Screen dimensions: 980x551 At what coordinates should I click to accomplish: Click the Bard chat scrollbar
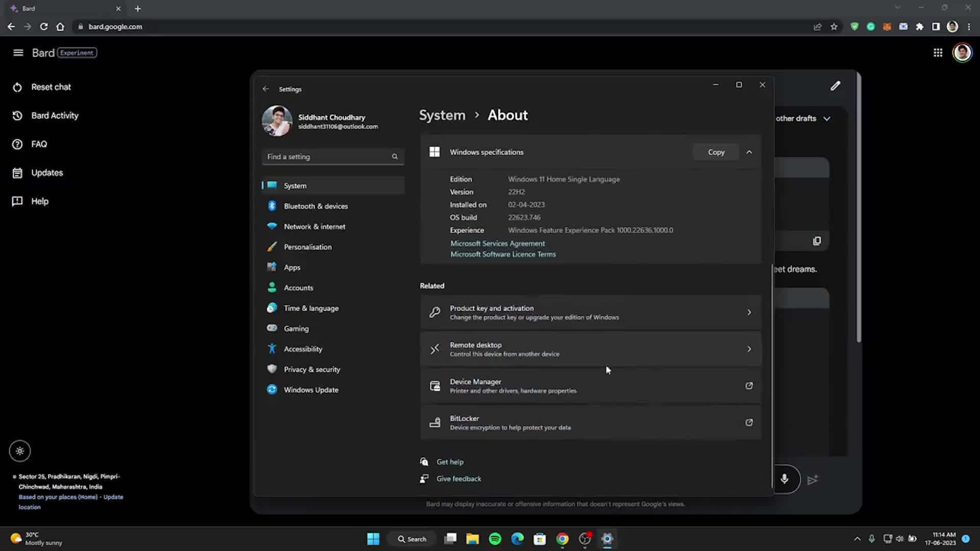859,208
